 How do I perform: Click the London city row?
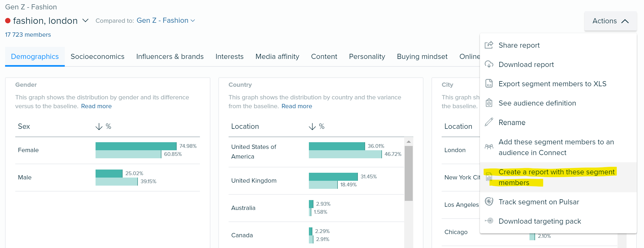(455, 150)
